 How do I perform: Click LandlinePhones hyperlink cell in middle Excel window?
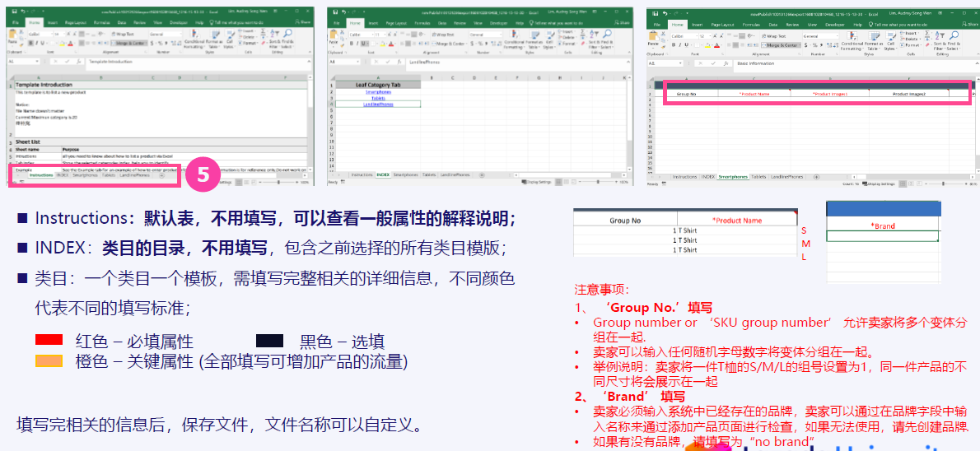[377, 105]
